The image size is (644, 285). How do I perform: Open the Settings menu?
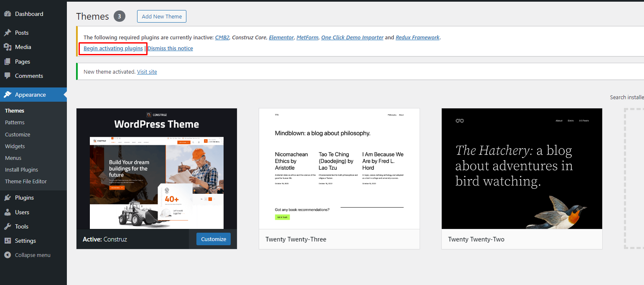tap(33, 241)
